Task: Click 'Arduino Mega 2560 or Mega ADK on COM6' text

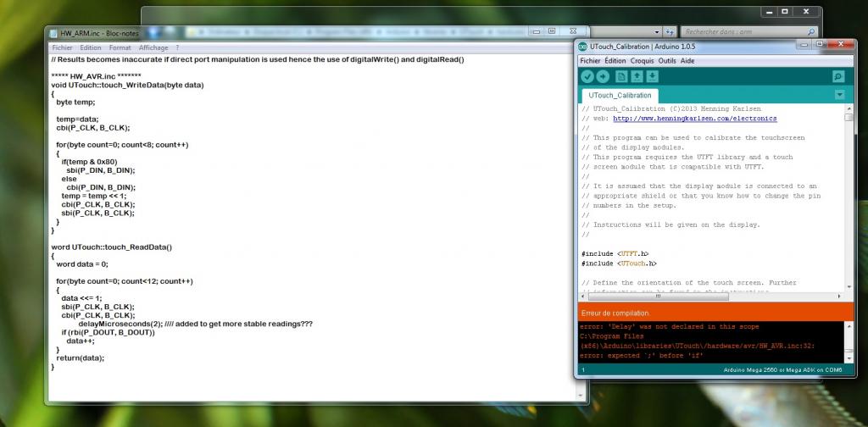Action: click(782, 369)
